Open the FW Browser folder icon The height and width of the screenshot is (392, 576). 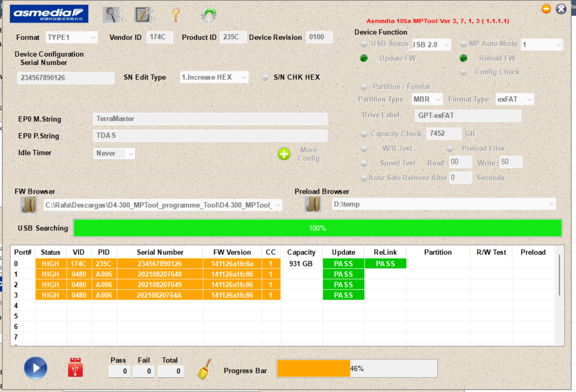point(28,205)
